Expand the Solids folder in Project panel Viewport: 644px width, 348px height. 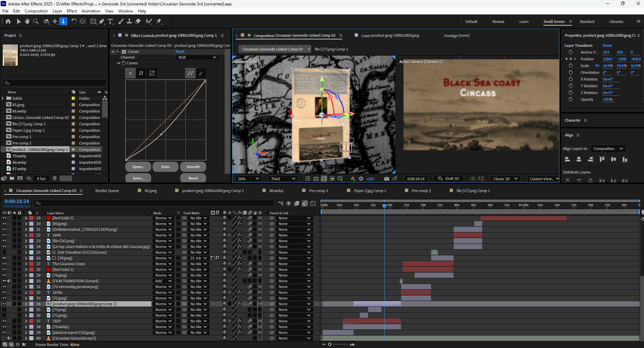click(x=3, y=98)
